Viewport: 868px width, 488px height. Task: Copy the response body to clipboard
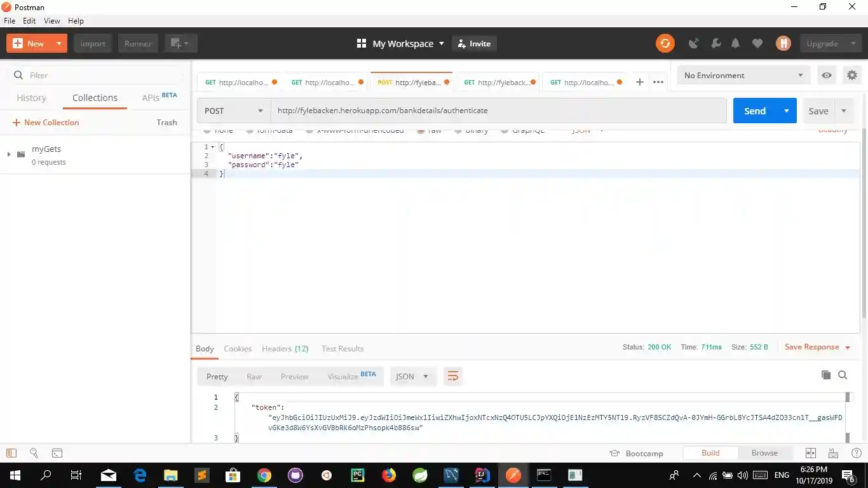(x=826, y=375)
